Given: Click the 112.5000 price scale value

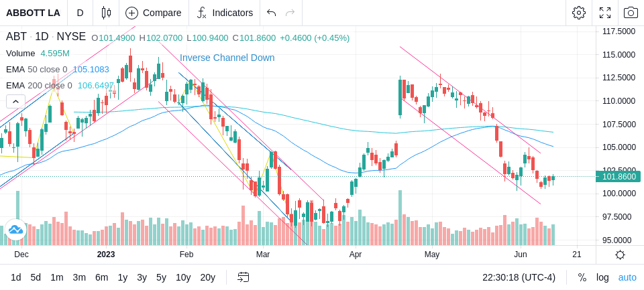Looking at the screenshot, I should pyautogui.click(x=619, y=78).
